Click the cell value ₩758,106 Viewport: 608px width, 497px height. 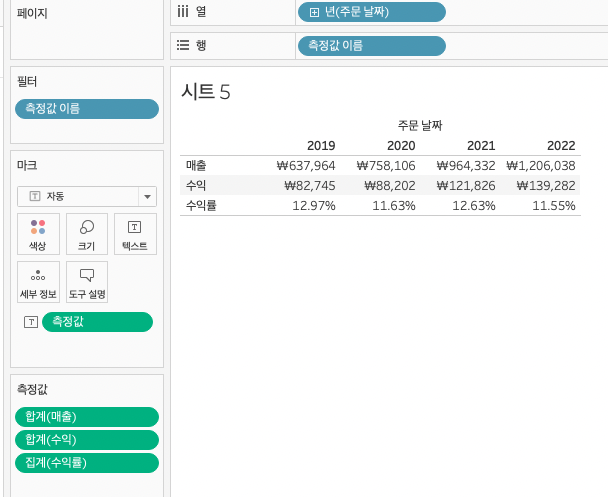pos(386,166)
